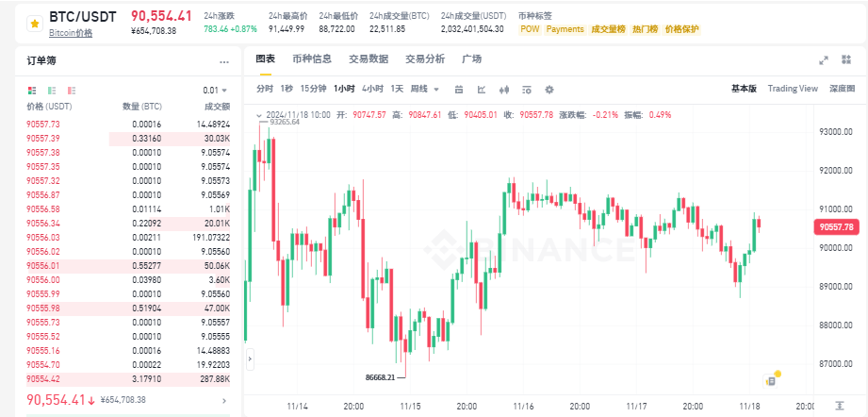Switch to the 图表 tab
The width and height of the screenshot is (868, 417).
pos(265,59)
